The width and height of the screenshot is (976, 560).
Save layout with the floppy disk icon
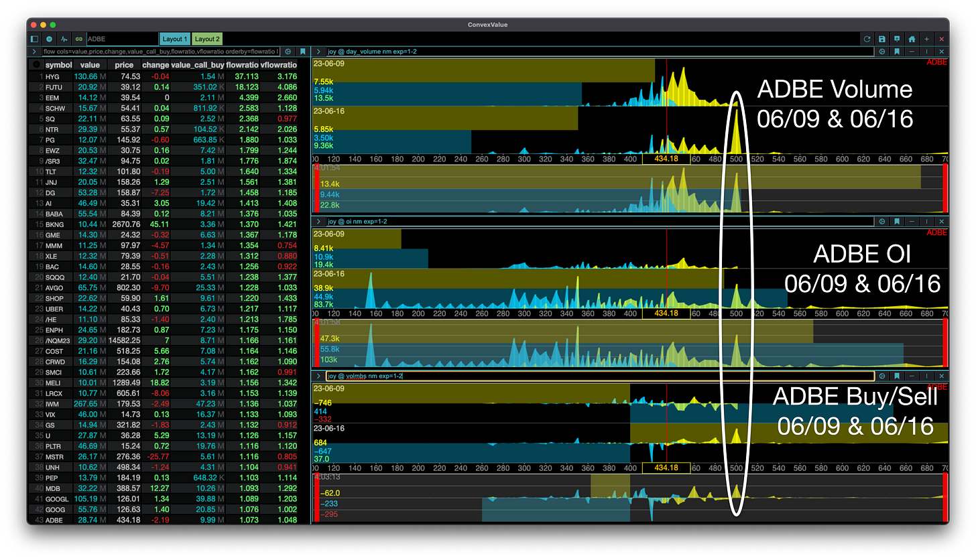[882, 40]
